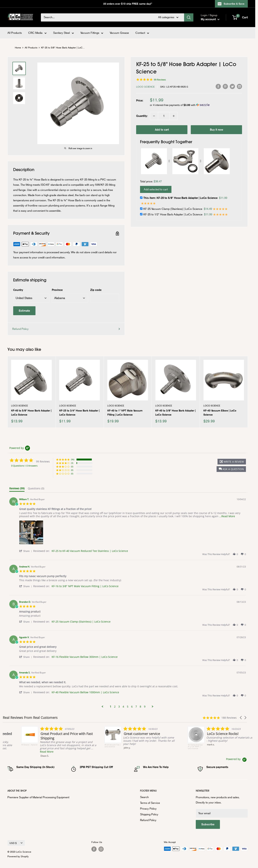Open the All categories search dropdown
This screenshot has width=258, height=868.
click(x=168, y=17)
